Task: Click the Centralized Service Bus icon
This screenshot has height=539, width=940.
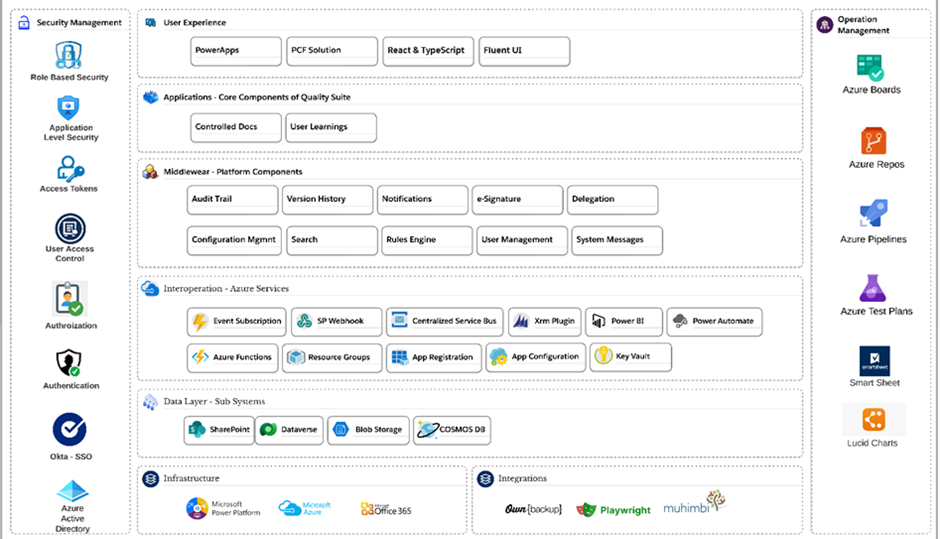Action: (x=399, y=320)
